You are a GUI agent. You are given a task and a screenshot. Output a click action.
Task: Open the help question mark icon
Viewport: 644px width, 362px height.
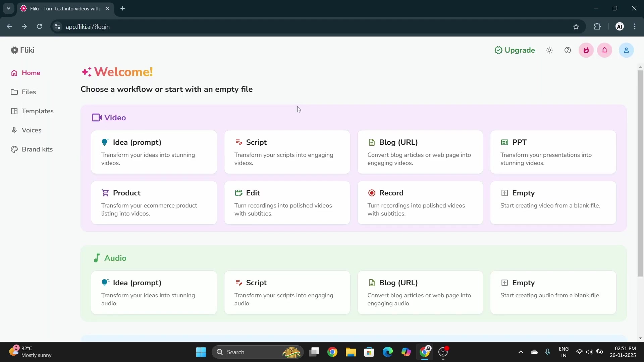coord(568,50)
